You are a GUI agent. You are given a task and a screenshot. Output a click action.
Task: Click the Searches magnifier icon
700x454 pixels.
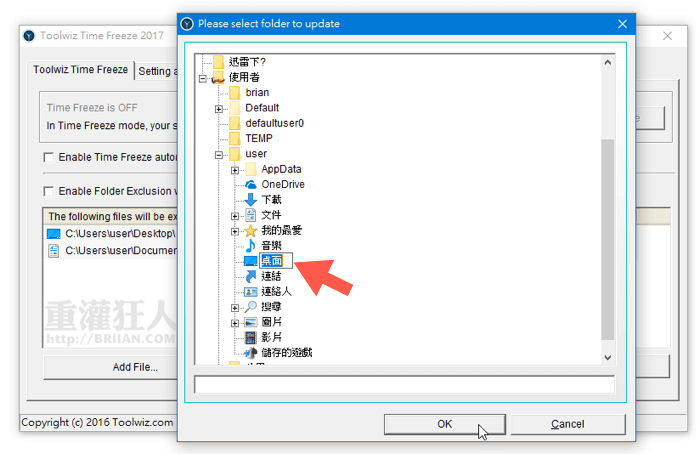click(250, 307)
